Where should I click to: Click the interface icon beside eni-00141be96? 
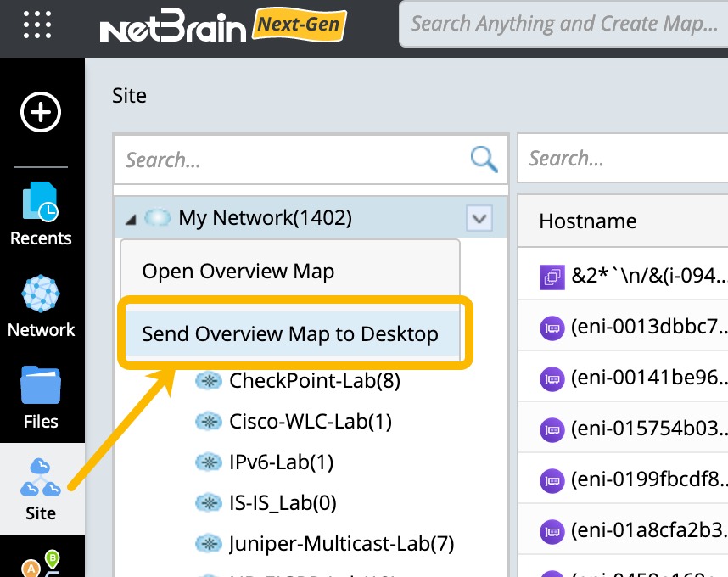click(x=552, y=379)
